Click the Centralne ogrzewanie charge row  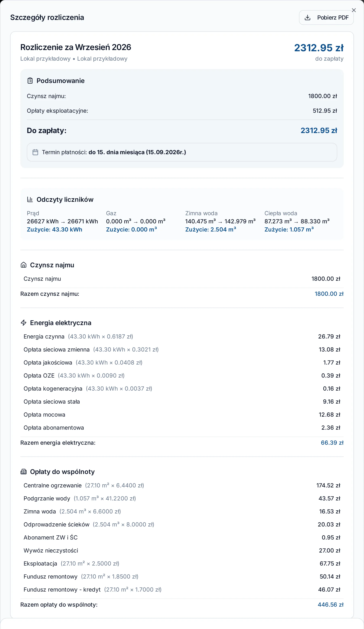point(182,485)
